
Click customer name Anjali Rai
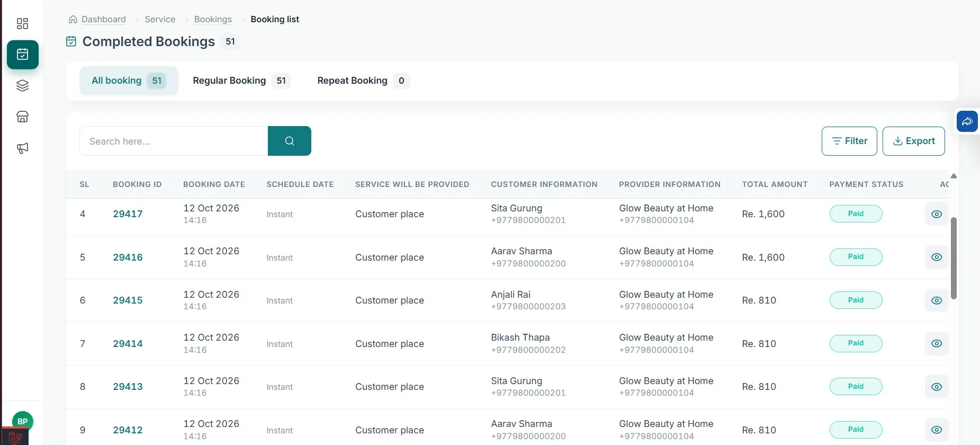(x=510, y=295)
